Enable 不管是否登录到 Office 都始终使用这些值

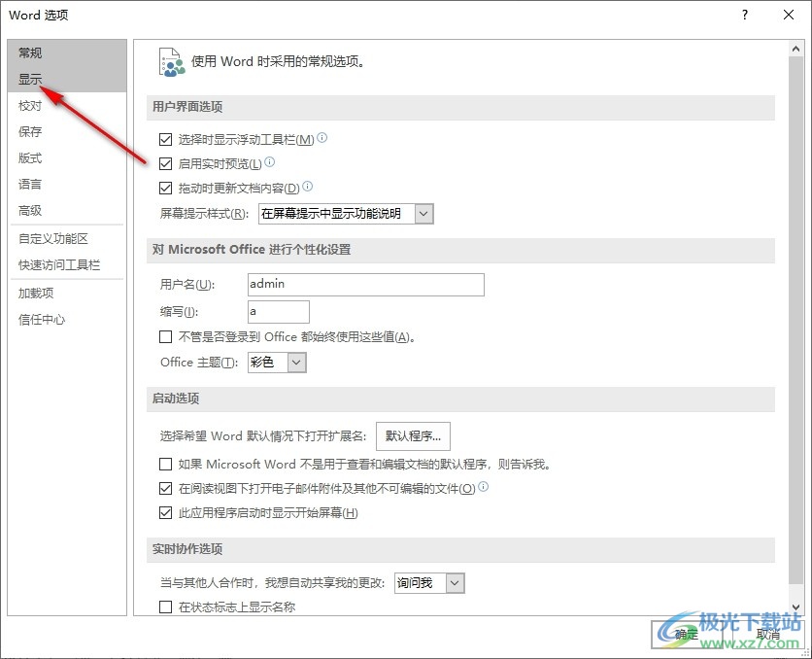tap(166, 336)
